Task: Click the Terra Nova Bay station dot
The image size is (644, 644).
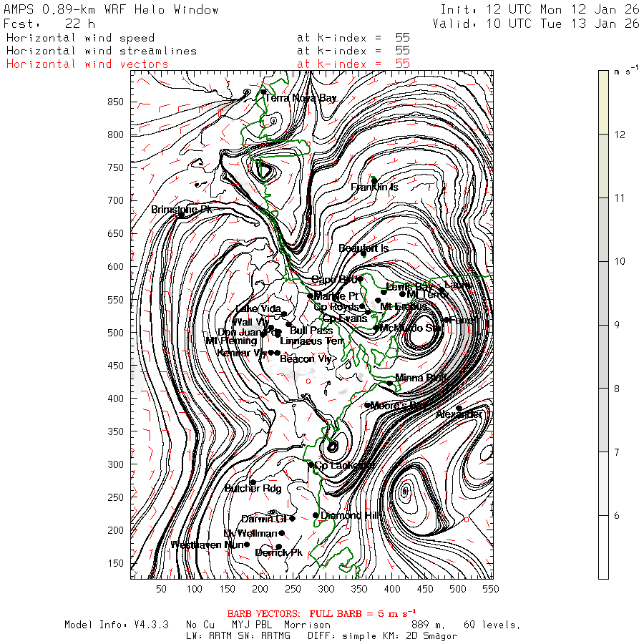Action: [263, 92]
